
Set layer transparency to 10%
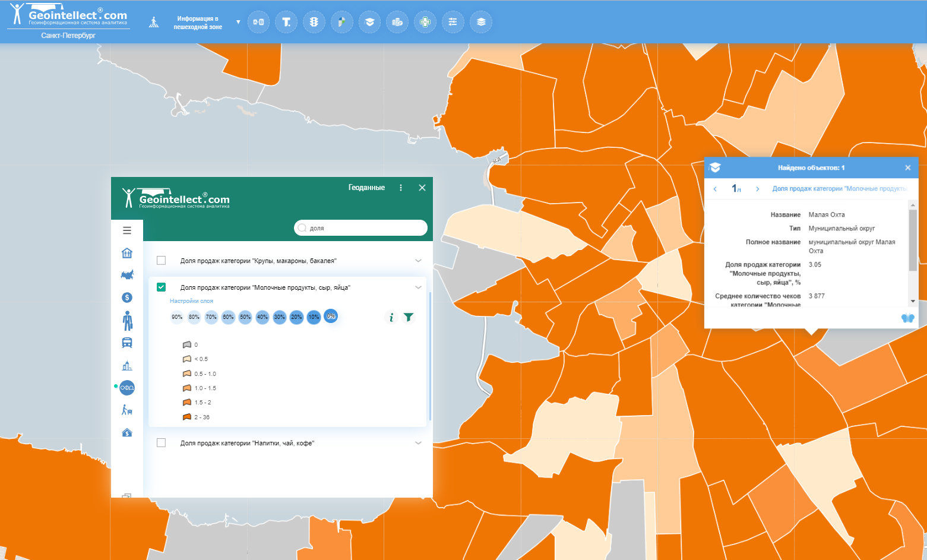coord(314,317)
